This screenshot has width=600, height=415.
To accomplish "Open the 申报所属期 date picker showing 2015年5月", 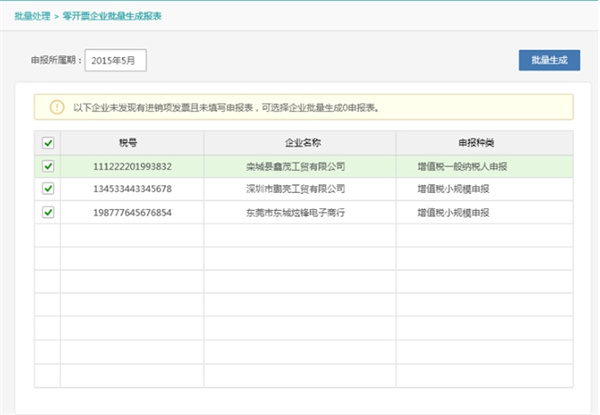I will tap(116, 61).
